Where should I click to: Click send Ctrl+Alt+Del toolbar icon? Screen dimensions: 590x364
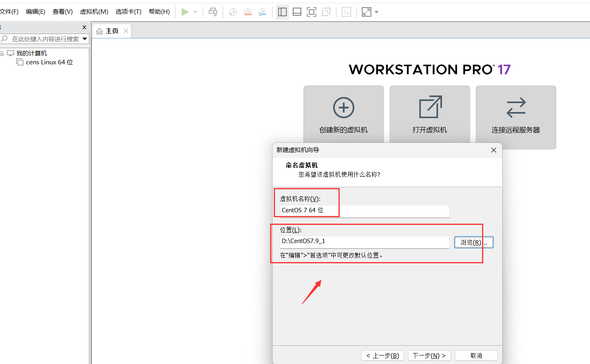pos(213,12)
